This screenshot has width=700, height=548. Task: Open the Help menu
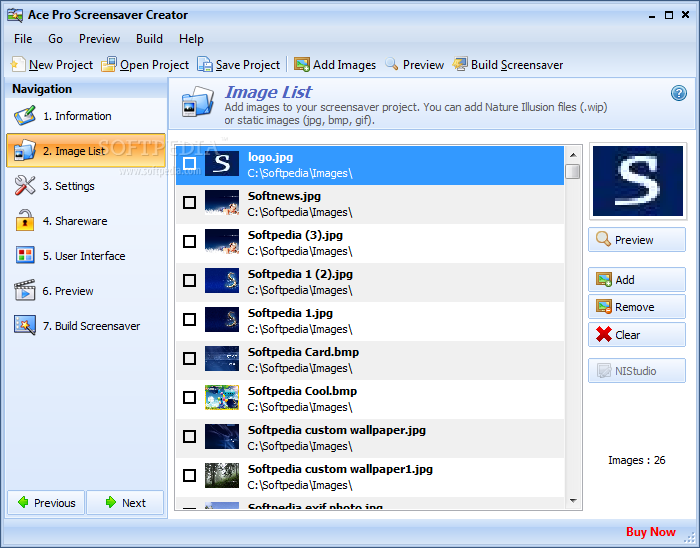(x=191, y=39)
